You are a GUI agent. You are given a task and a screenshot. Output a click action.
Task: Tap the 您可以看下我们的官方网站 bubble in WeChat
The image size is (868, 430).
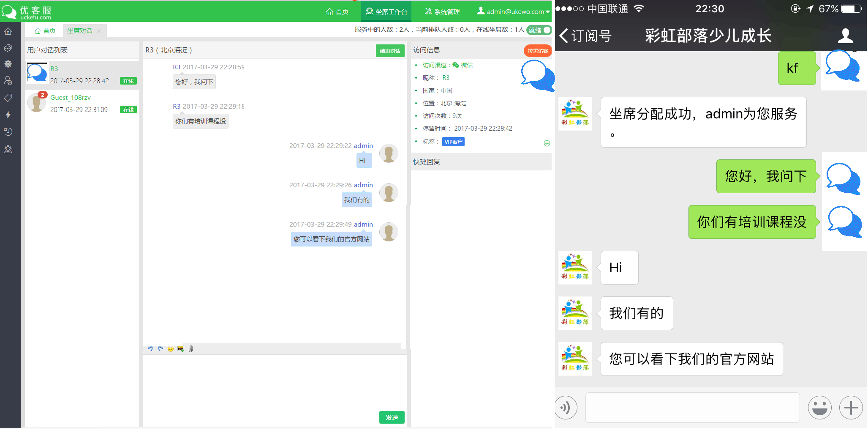[x=692, y=359]
